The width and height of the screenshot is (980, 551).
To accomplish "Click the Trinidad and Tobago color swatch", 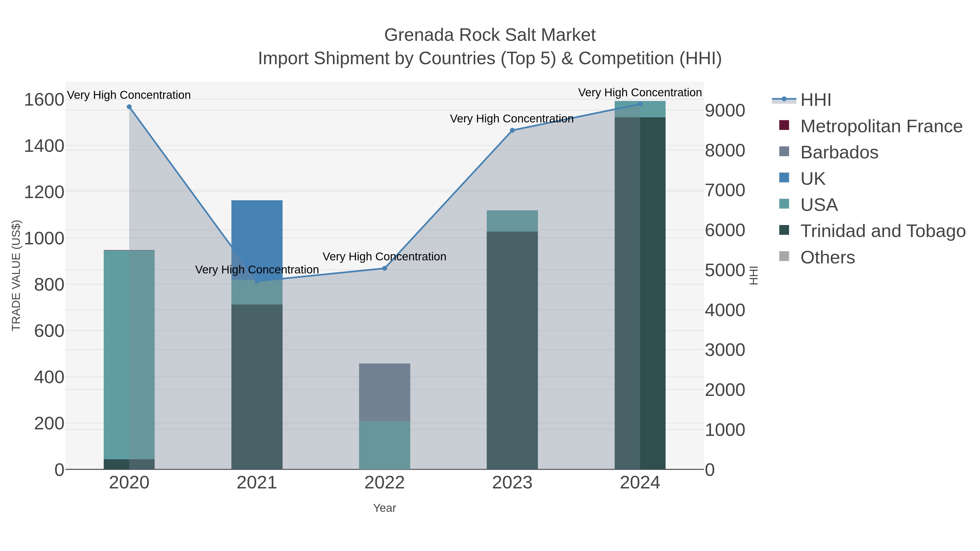I will point(784,230).
